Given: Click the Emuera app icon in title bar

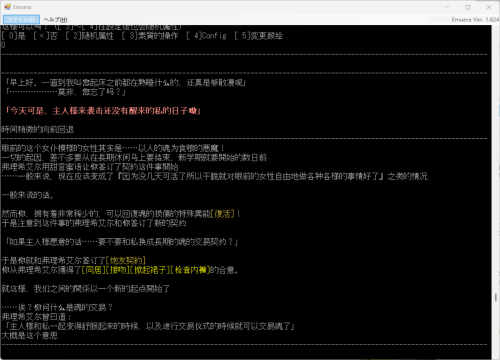Looking at the screenshot, I should point(7,7).
